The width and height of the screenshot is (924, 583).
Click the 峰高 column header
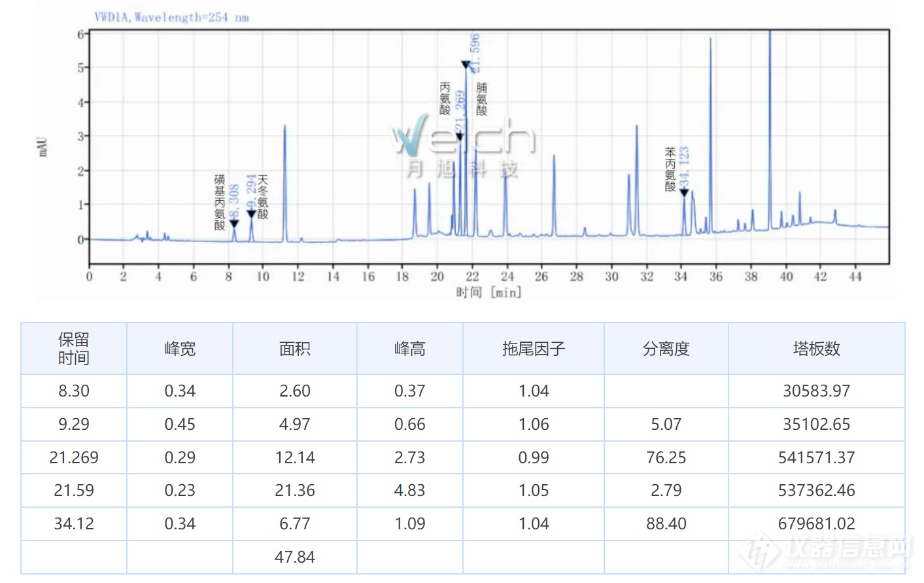point(410,349)
